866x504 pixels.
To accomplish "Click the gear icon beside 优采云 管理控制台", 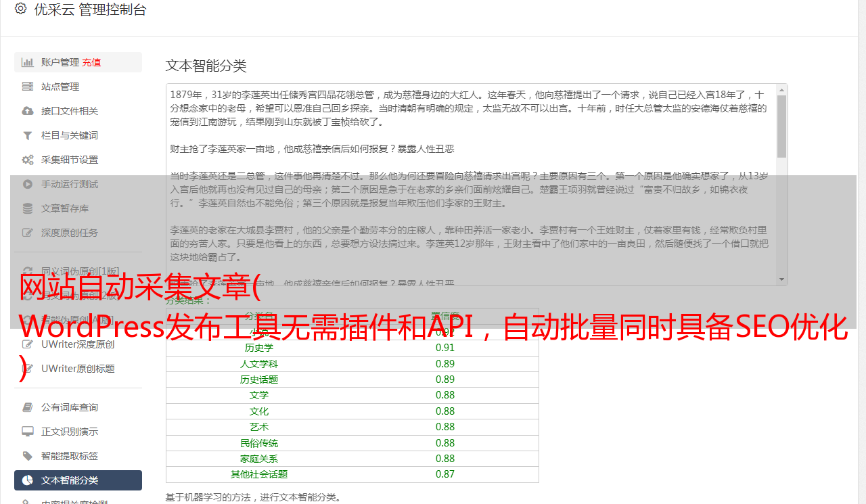I will tap(20, 9).
